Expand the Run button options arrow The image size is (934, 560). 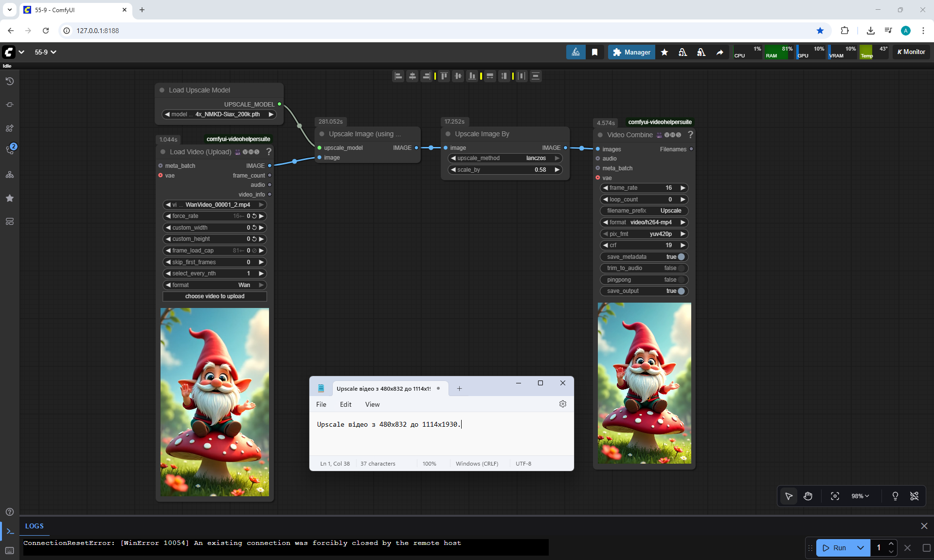click(x=860, y=548)
